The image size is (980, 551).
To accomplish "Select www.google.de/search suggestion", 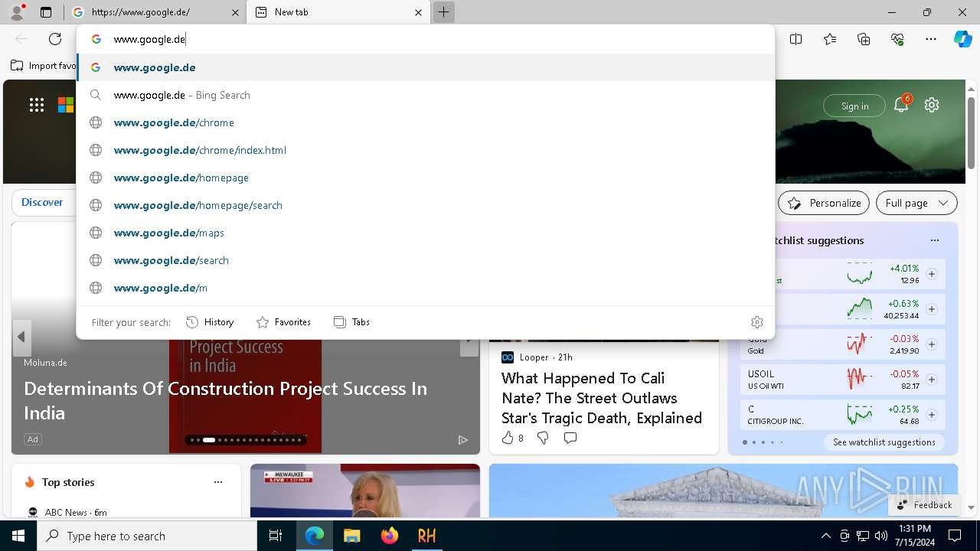I will pos(426,260).
